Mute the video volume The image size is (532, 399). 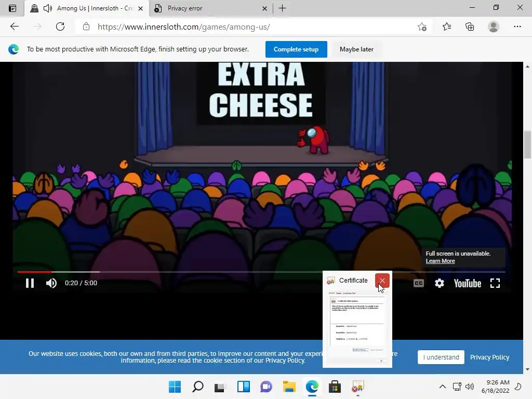pos(51,283)
